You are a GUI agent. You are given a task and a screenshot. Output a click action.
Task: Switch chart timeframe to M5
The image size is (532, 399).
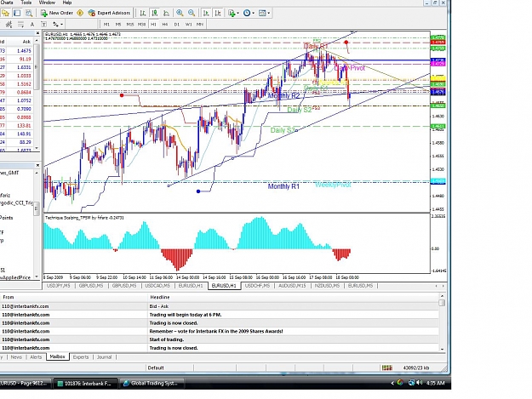(118, 24)
